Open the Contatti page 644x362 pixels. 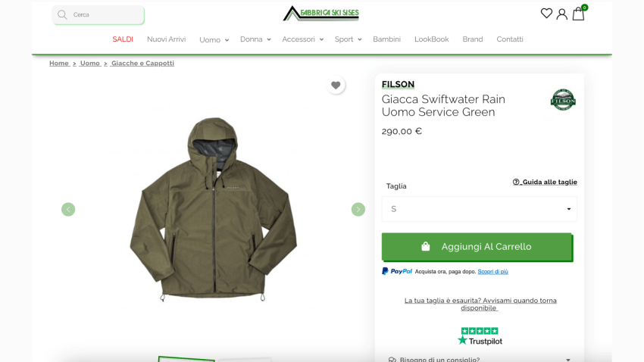pyautogui.click(x=510, y=39)
